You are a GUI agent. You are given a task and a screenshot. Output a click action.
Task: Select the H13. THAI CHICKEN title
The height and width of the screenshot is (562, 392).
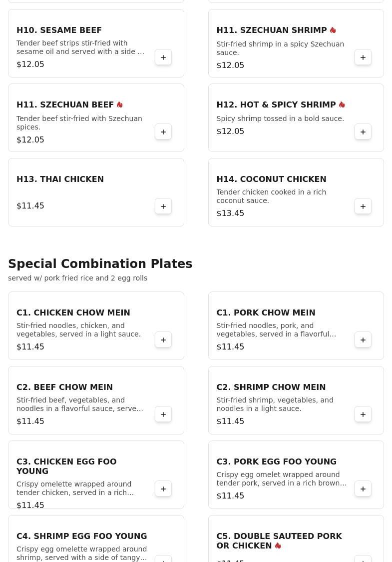click(60, 179)
